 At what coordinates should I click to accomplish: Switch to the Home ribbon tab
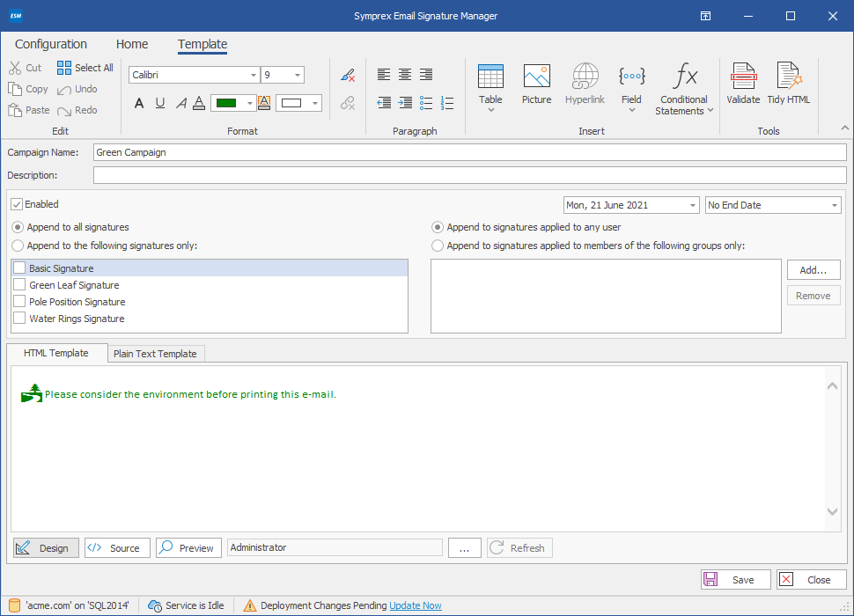tap(132, 44)
